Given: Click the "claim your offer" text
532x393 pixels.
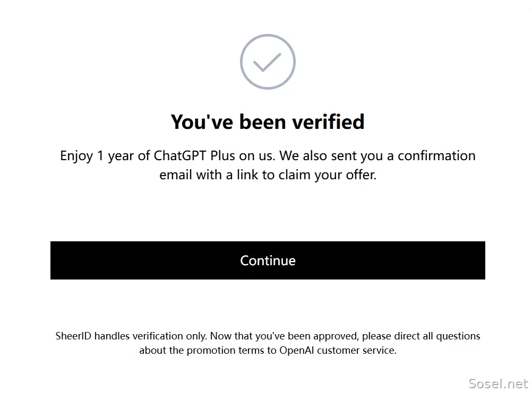Looking at the screenshot, I should coord(327,175).
